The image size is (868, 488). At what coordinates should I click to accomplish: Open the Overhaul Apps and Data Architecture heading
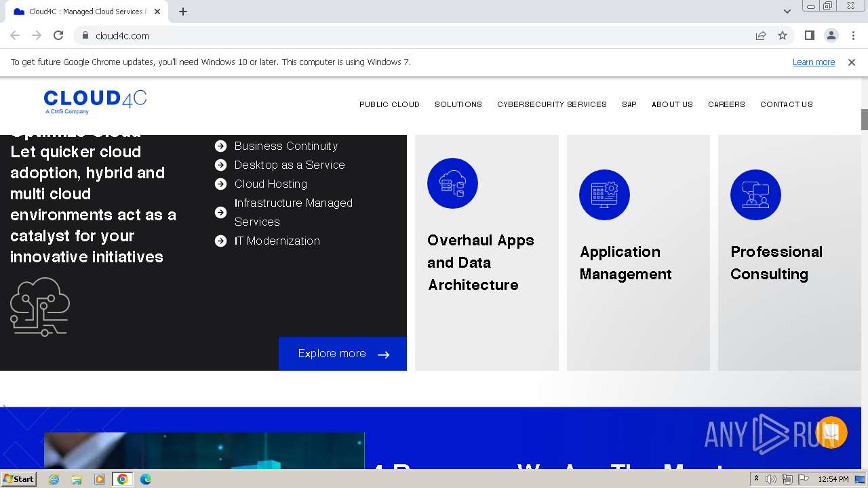coord(481,263)
